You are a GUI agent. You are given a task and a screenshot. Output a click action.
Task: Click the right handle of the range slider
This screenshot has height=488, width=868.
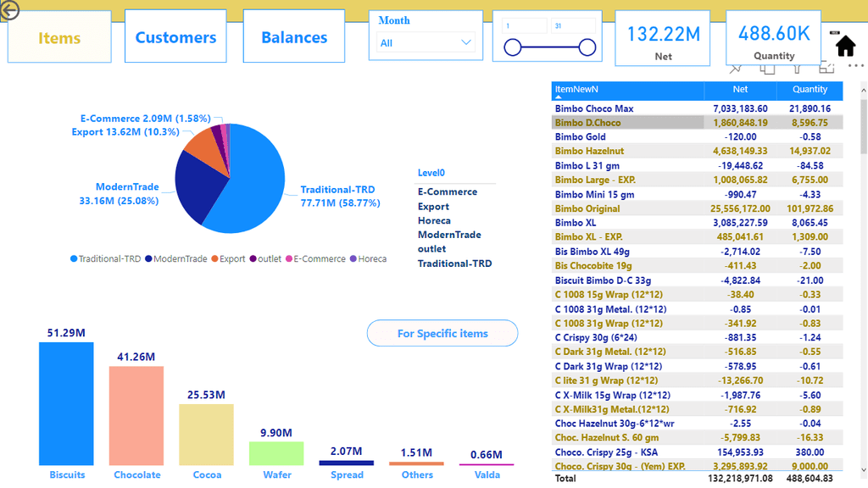coord(586,48)
